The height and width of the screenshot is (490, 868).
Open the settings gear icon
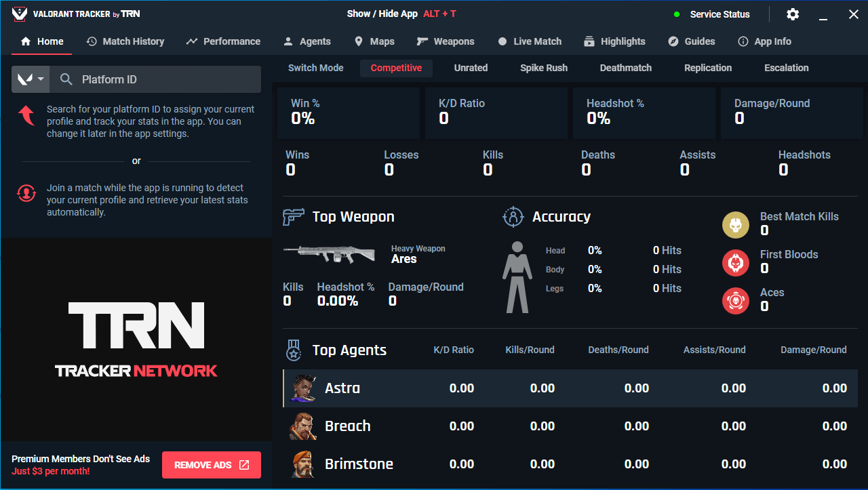click(792, 14)
